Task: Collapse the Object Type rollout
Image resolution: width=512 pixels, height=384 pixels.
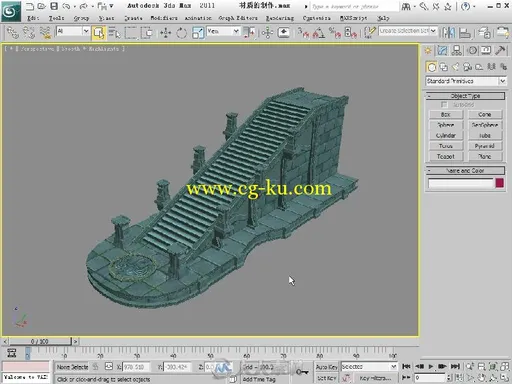Action: (465, 96)
